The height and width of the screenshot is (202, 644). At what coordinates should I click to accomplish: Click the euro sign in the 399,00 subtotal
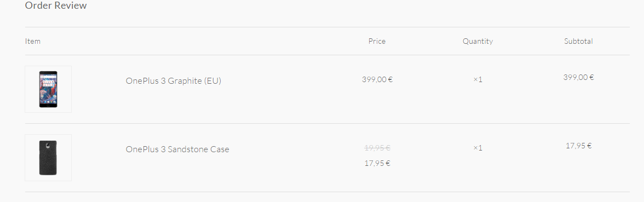(x=591, y=78)
